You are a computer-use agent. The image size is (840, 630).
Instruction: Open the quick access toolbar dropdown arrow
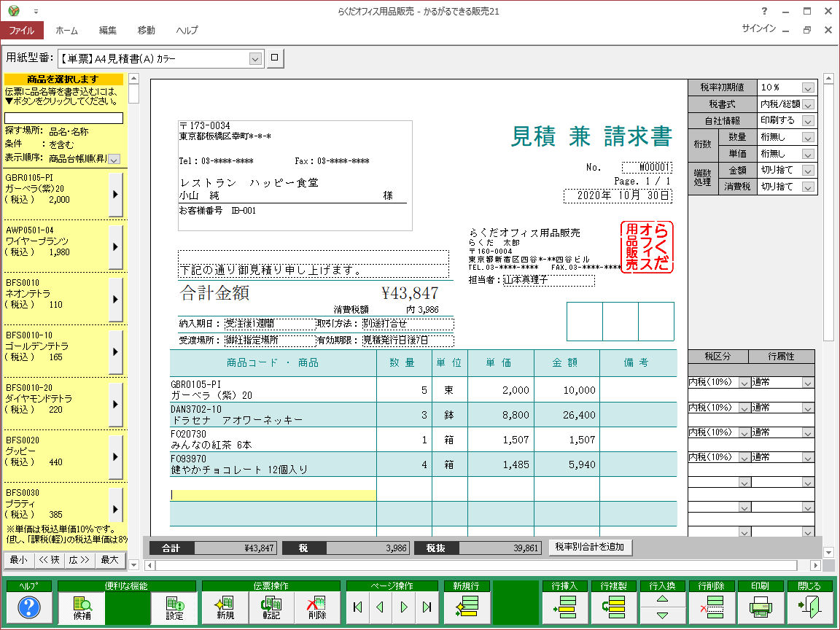pyautogui.click(x=36, y=11)
